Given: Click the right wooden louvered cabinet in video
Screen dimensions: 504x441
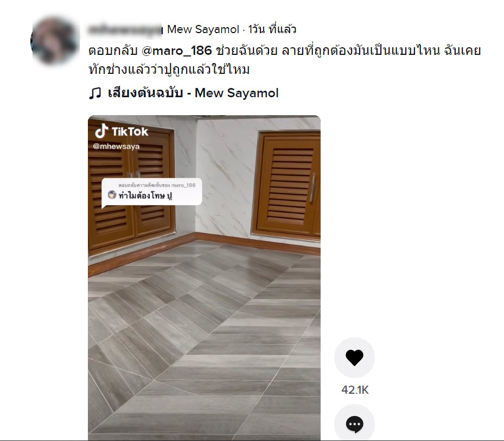Looking at the screenshot, I should [288, 186].
